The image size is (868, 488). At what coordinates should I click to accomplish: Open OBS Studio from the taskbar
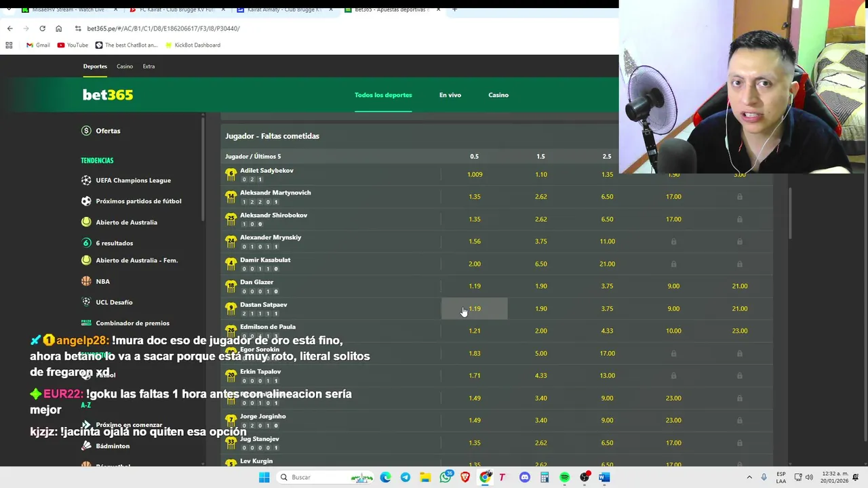point(585,477)
